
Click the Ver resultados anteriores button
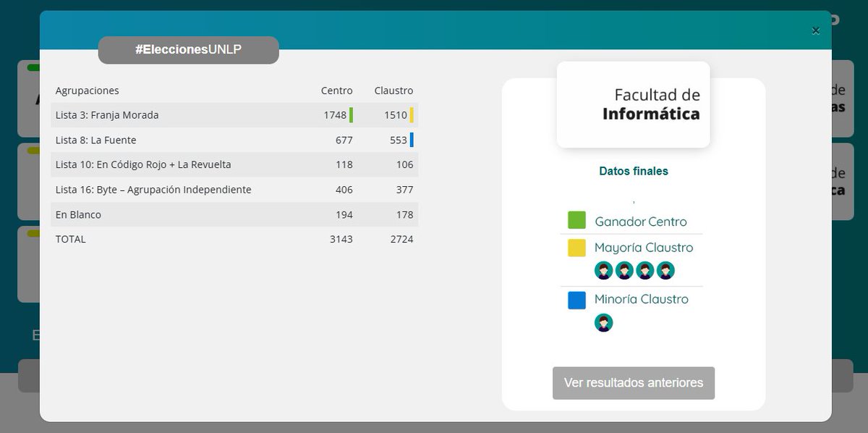coord(634,383)
